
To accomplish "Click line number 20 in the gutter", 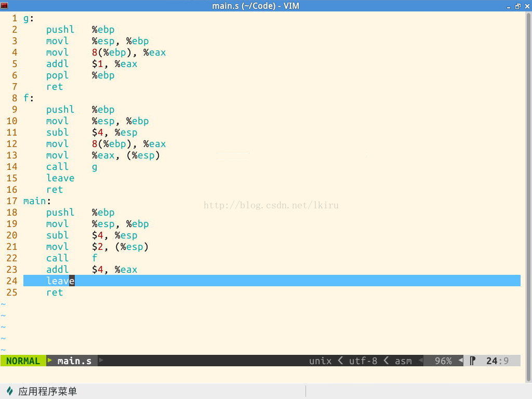I will point(12,235).
